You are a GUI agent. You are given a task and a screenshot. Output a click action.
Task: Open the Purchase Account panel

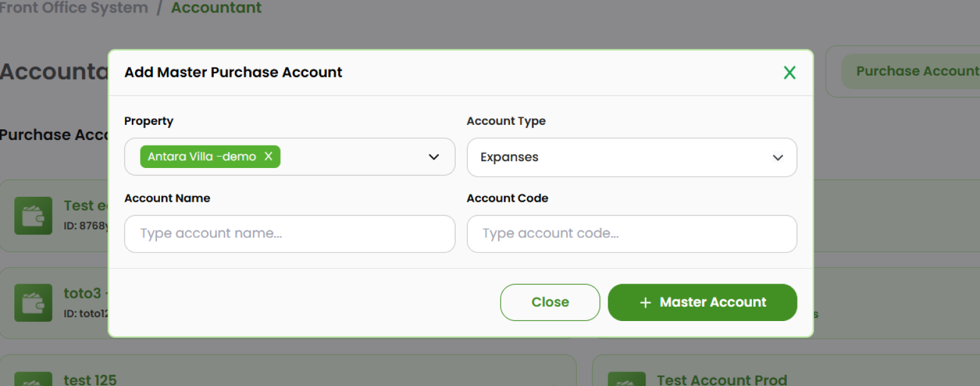(x=916, y=71)
